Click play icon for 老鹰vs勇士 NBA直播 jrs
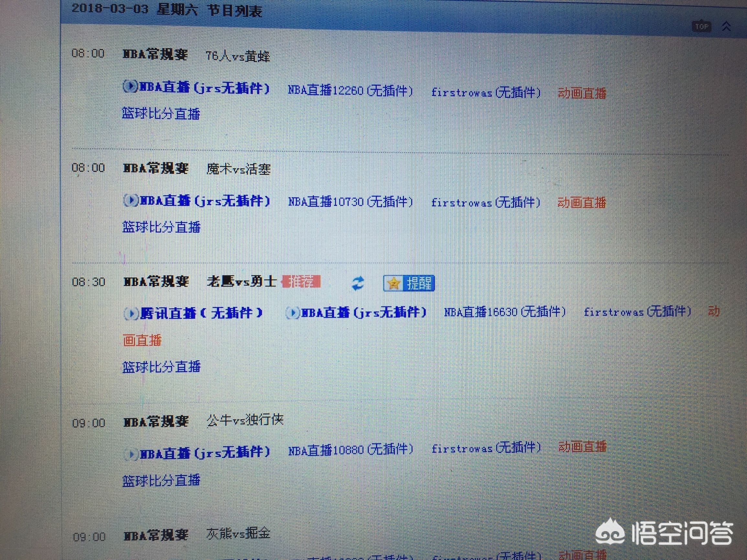Image resolution: width=747 pixels, height=560 pixels. coord(293,313)
